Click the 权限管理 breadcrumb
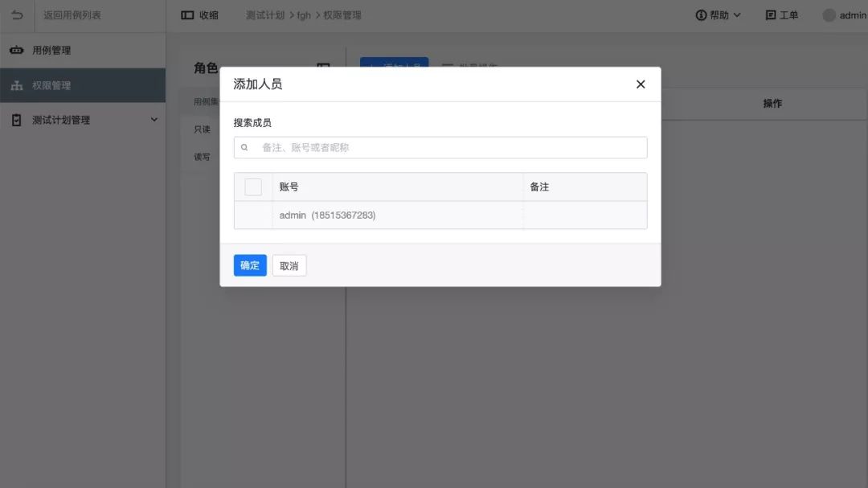The image size is (868, 488). (342, 15)
